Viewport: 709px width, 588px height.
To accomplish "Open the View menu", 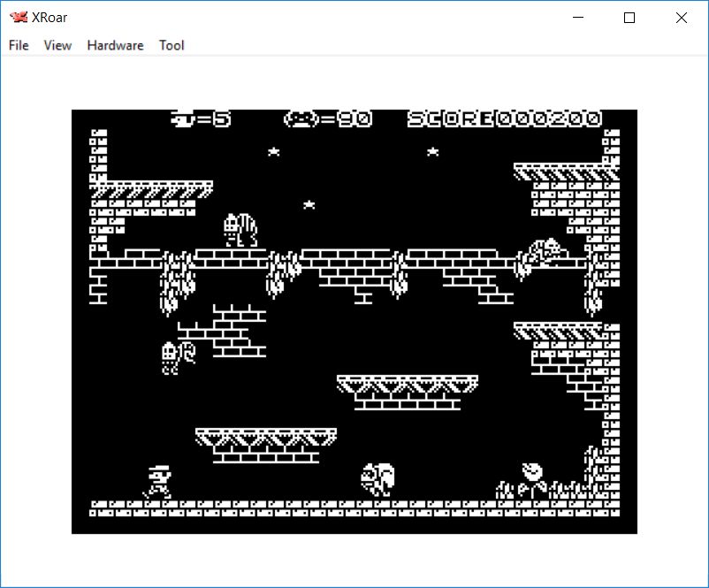I will coord(57,45).
